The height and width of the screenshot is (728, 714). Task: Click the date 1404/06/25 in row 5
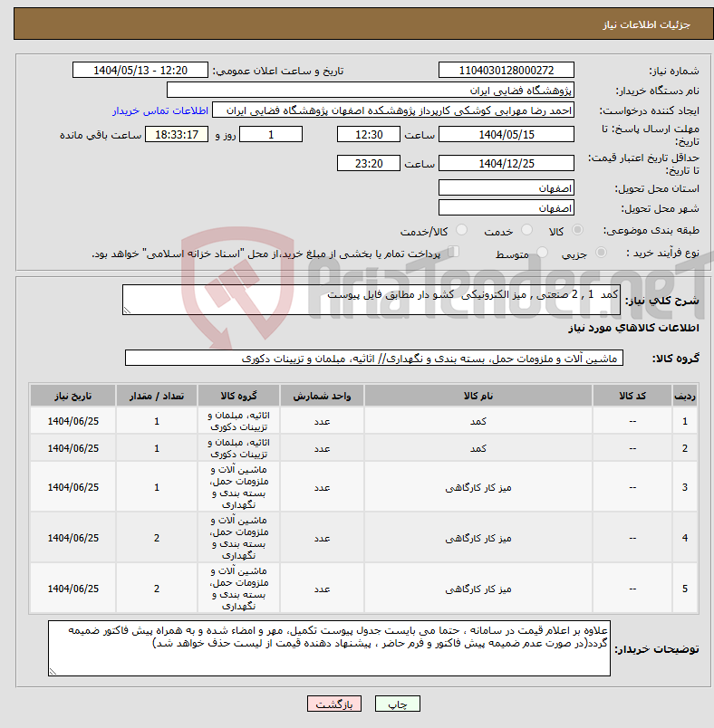(72, 589)
